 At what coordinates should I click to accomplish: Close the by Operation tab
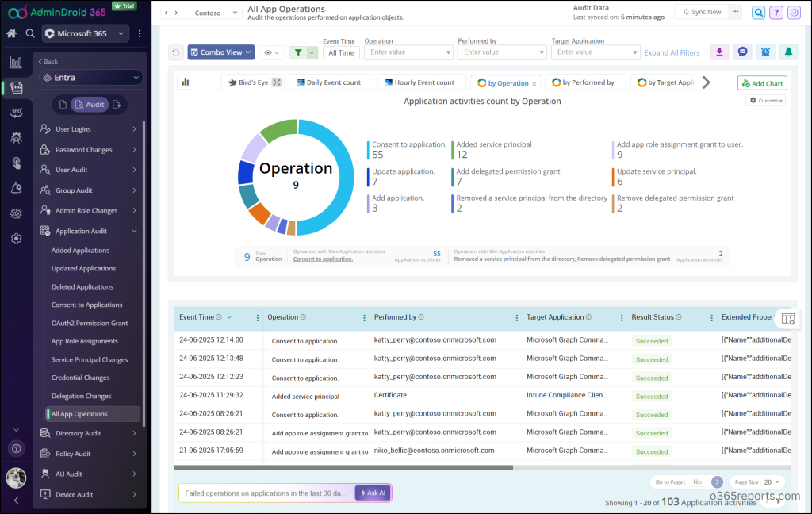[534, 83]
